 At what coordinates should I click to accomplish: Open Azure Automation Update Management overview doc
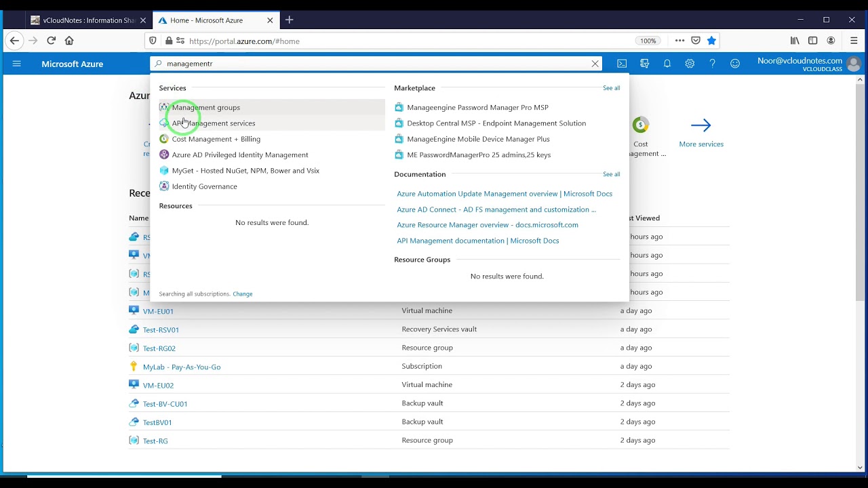[x=505, y=194]
